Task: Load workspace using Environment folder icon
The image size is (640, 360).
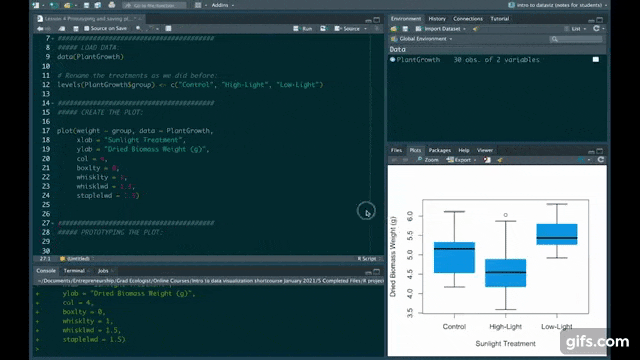Action: (x=393, y=29)
